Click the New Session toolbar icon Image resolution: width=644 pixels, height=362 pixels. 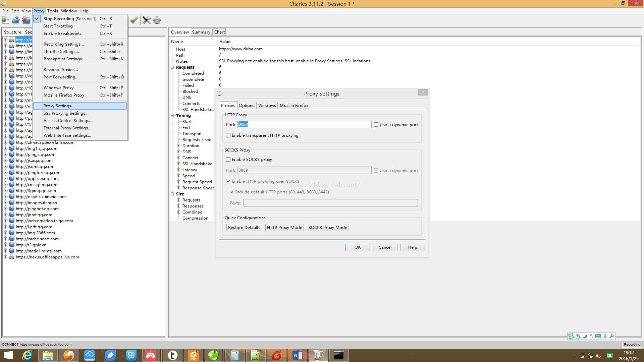click(5, 20)
